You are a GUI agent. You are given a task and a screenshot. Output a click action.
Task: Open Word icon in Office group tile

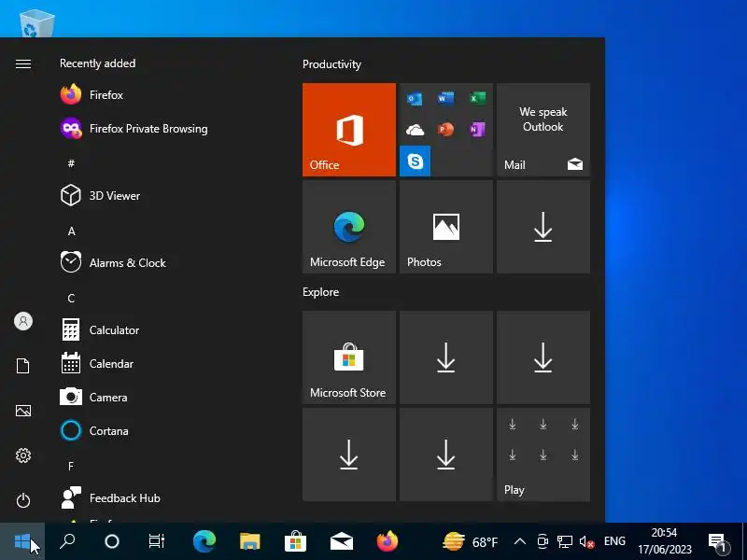click(446, 98)
